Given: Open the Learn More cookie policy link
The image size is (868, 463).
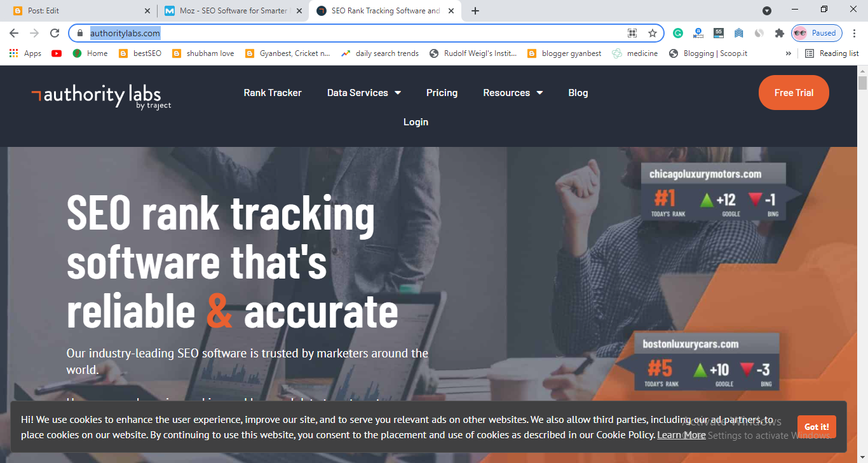Looking at the screenshot, I should (x=681, y=435).
